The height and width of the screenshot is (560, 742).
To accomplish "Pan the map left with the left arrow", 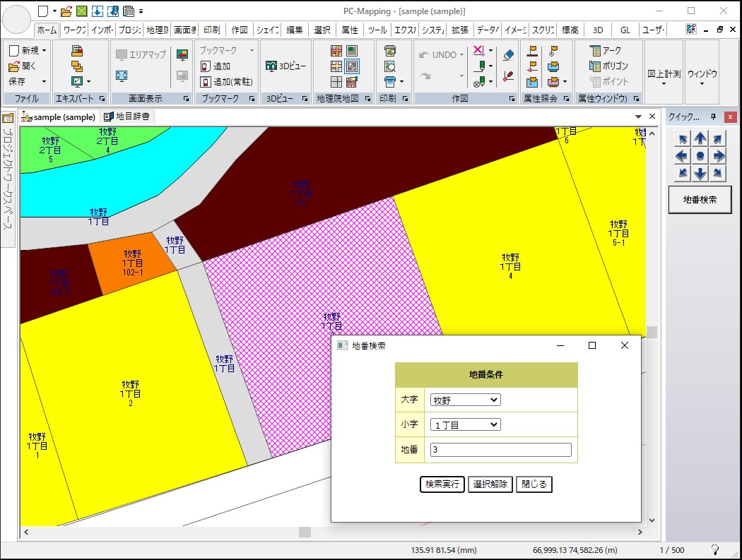I will point(683,155).
